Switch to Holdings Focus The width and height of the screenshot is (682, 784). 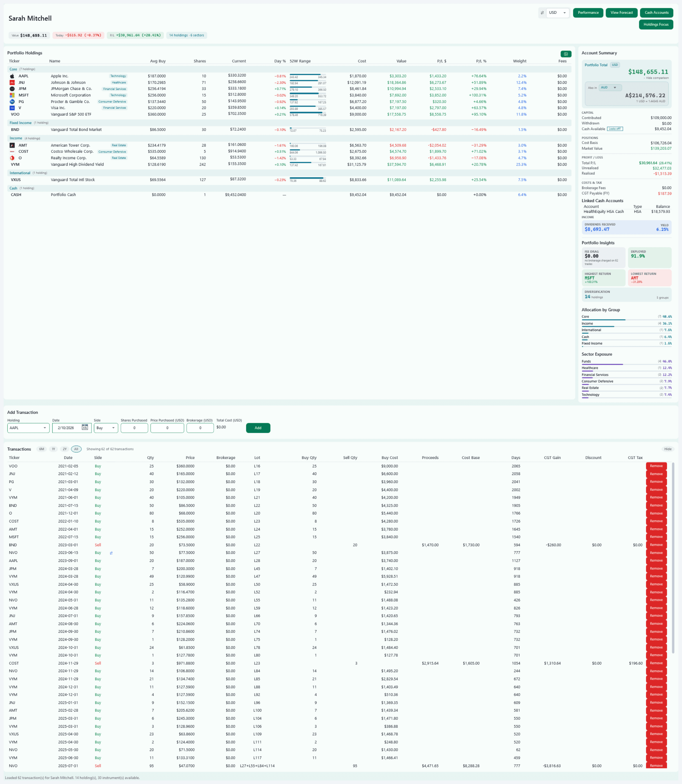tap(656, 24)
